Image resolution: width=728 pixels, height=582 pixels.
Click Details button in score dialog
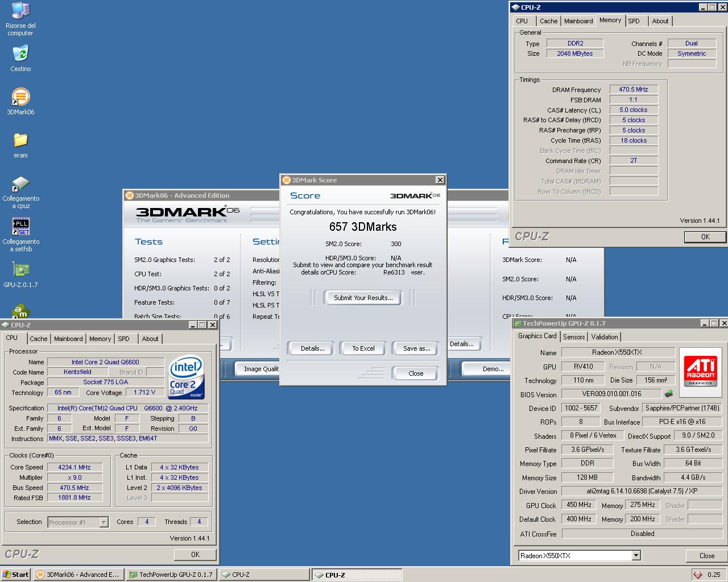tap(312, 348)
